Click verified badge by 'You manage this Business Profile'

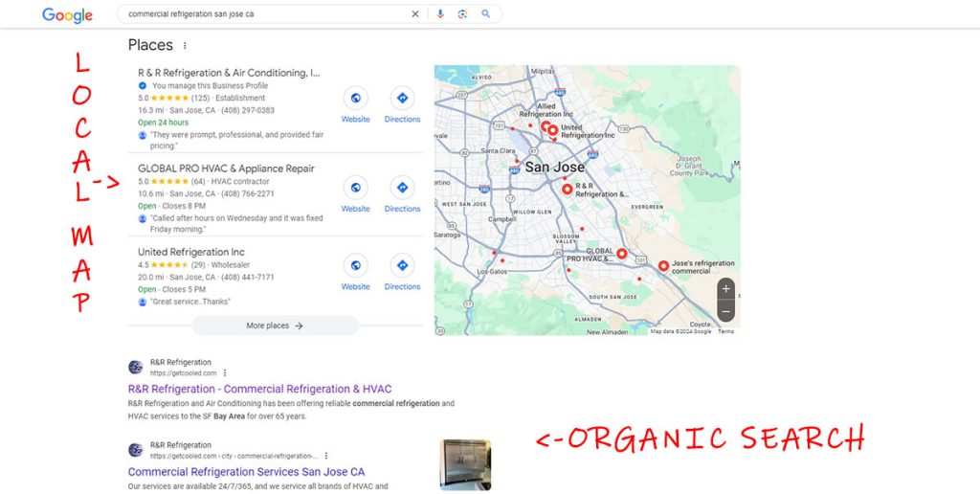coord(143,85)
